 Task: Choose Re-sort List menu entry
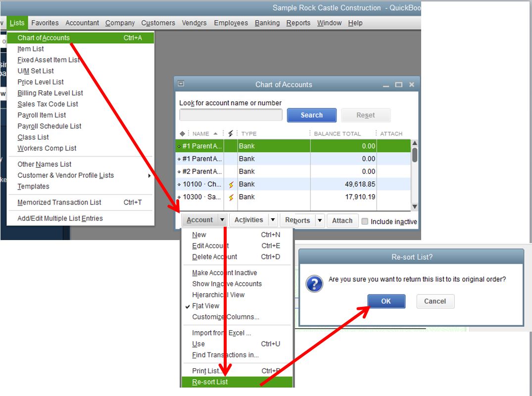(x=237, y=382)
